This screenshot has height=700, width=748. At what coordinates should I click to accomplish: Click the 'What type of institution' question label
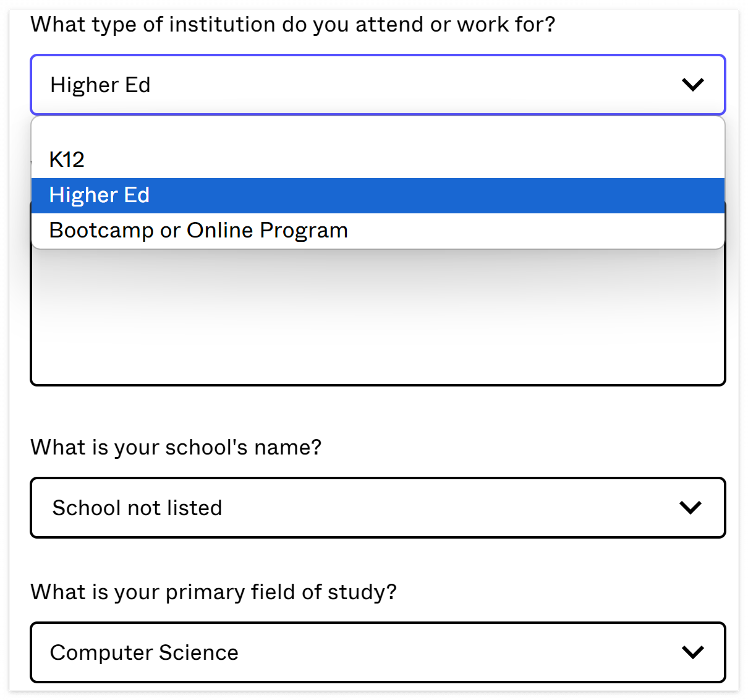292,25
